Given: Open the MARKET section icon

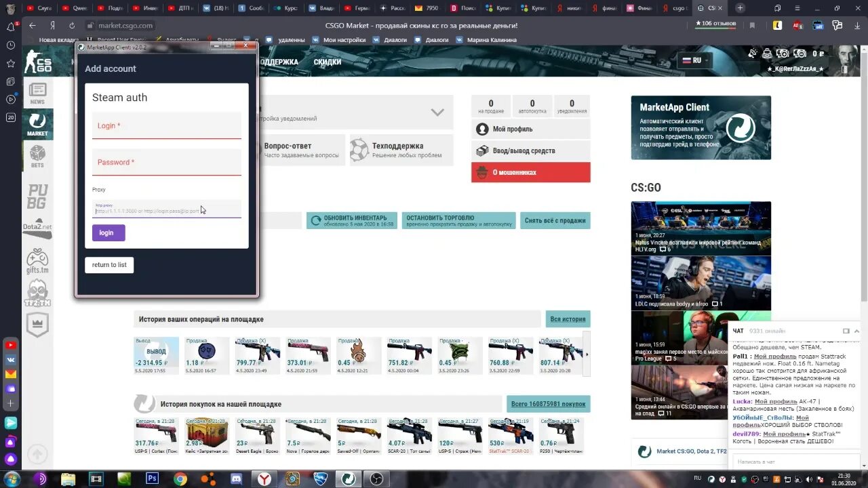Looking at the screenshot, I should click(x=37, y=124).
